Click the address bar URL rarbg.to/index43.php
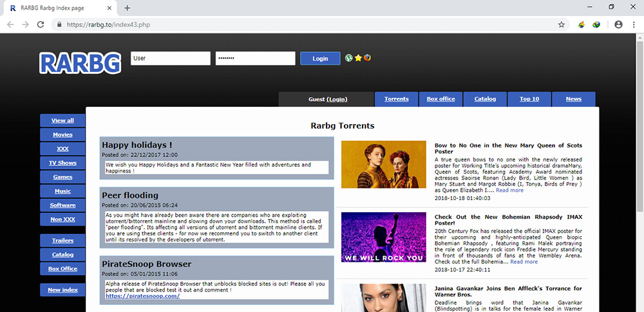Image resolution: width=644 pixels, height=312 pixels. 108,24
